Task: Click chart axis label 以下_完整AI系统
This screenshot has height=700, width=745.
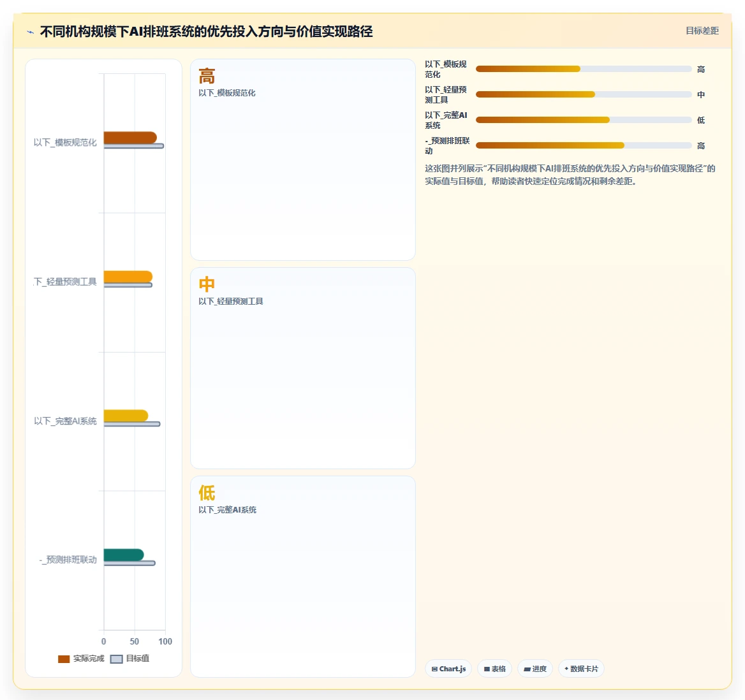Action: 65,421
